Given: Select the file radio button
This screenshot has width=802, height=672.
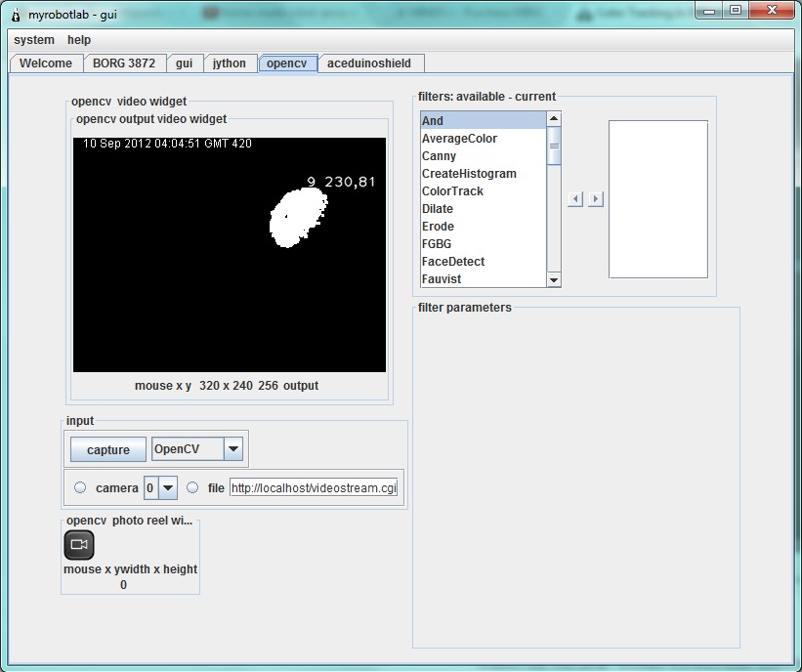Looking at the screenshot, I should [x=192, y=487].
